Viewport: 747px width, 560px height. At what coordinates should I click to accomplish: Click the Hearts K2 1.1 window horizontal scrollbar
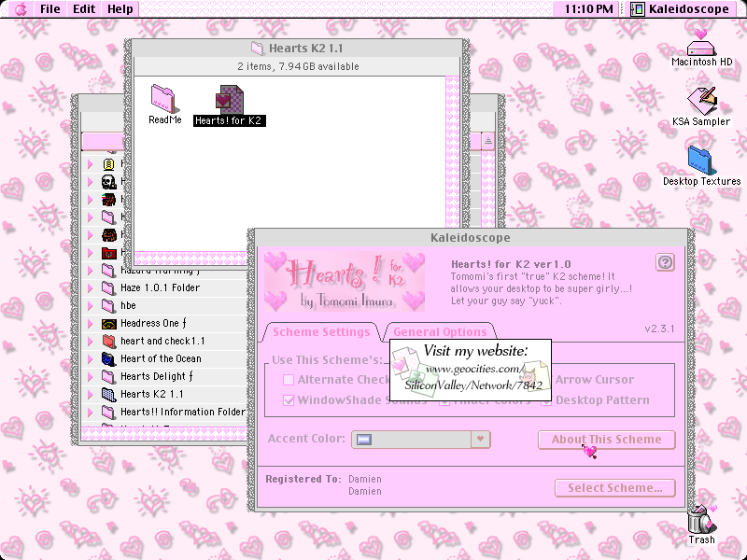[190, 258]
